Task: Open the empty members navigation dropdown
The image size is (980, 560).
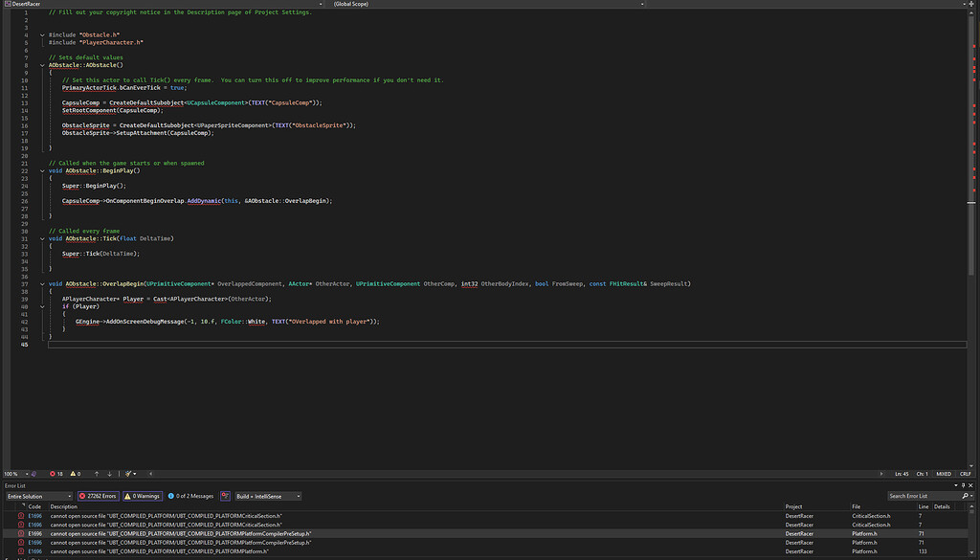Action: tap(806, 4)
